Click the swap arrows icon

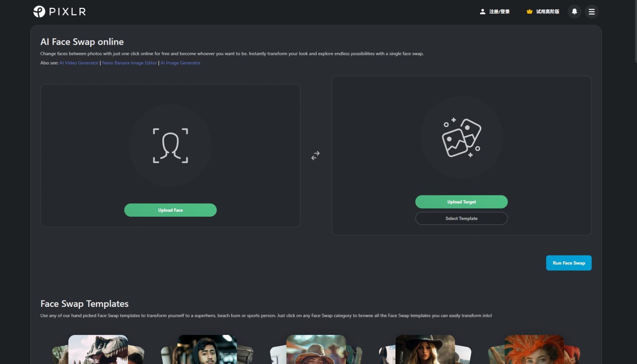[315, 155]
